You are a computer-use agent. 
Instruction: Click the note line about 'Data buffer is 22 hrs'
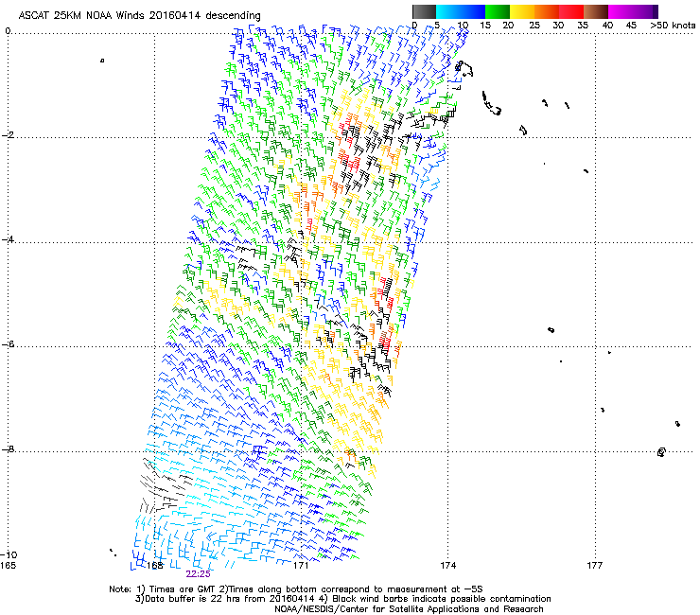click(342, 599)
